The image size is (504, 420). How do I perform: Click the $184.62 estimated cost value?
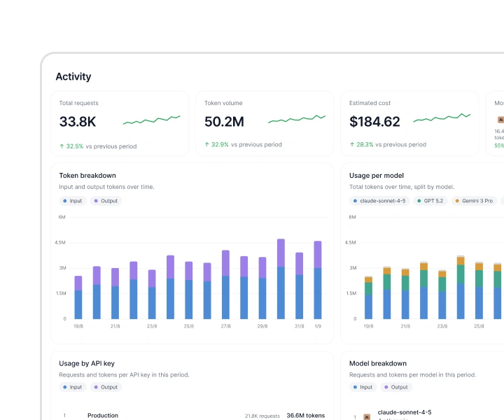coord(374,122)
